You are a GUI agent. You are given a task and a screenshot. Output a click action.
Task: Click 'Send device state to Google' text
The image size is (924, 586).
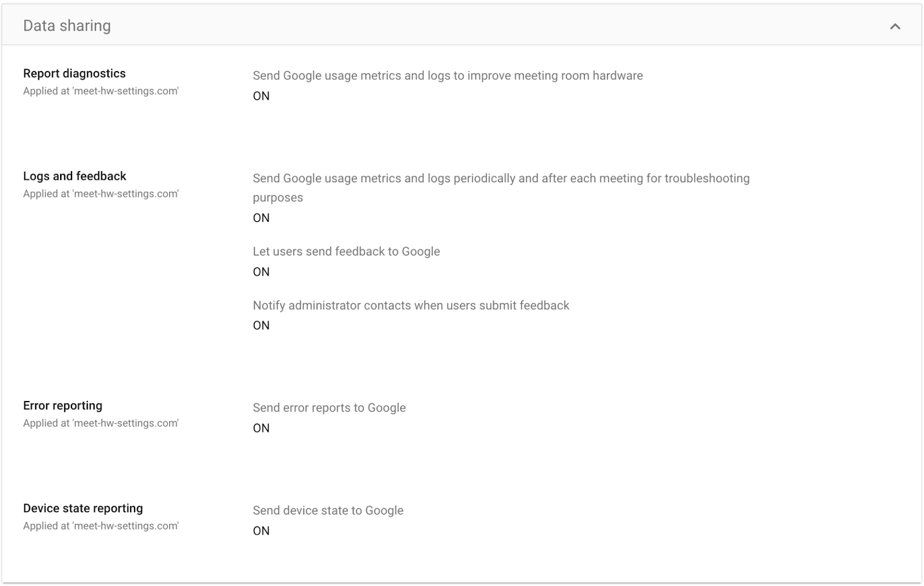(x=328, y=510)
